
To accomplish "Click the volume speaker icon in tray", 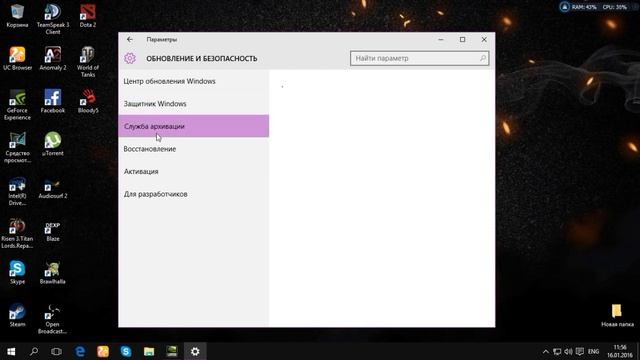I will pos(568,351).
